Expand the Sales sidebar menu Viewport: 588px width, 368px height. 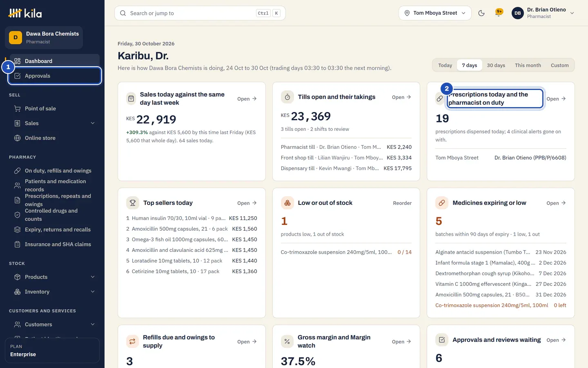[x=55, y=123]
